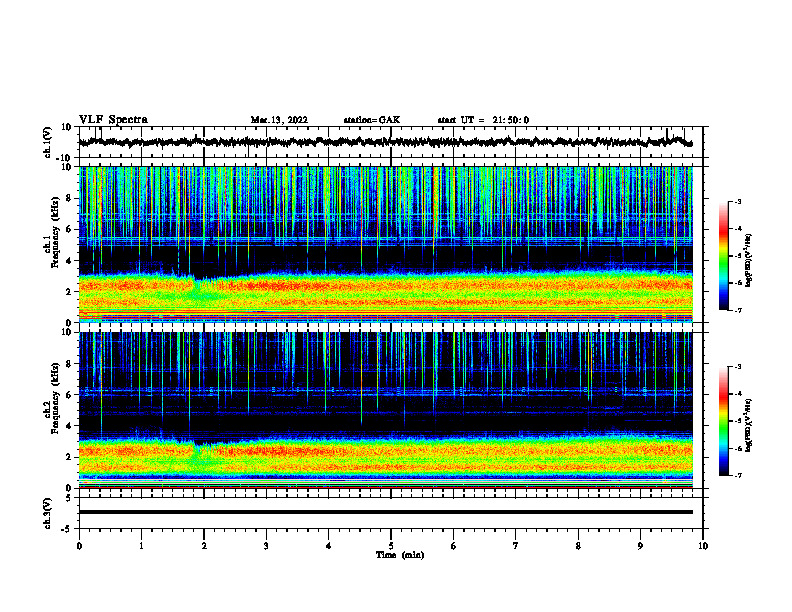Click the ch.2 spectrogram color scale bar
The height and width of the screenshot is (612, 792).
point(724,421)
